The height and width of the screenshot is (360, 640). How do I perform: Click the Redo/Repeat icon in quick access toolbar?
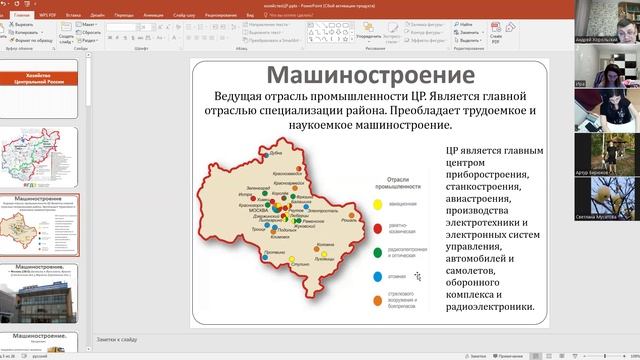[17, 3]
